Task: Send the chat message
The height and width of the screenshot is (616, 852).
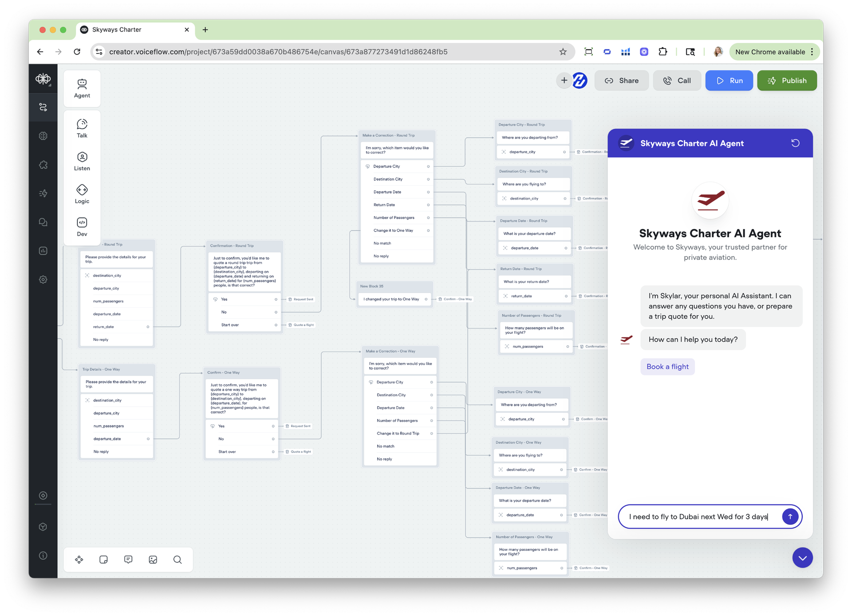Action: coord(790,517)
